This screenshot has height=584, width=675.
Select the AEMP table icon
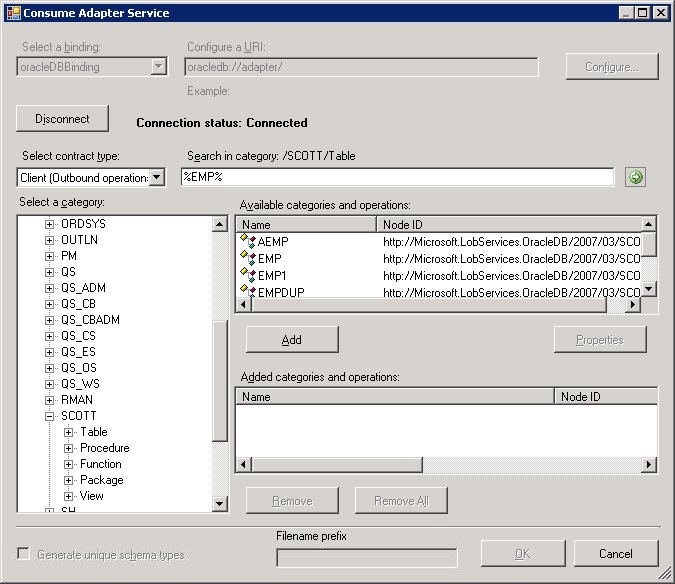[248, 241]
